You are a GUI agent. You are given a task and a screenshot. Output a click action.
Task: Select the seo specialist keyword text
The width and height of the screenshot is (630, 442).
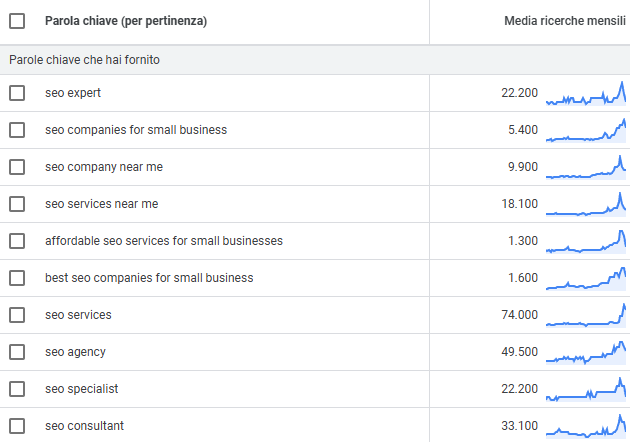coord(82,389)
